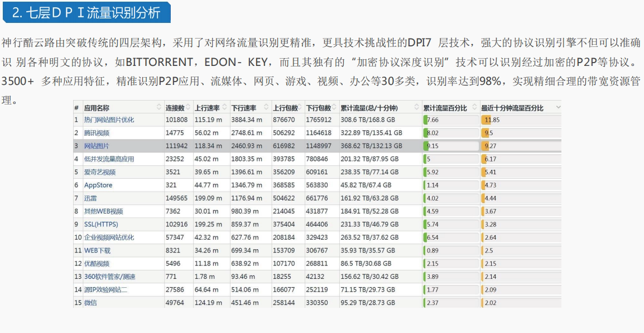Image resolution: width=644 pixels, height=333 pixels.
Task: Click cumulative traffic cell 71.15 TB/29.73 GB
Action: coord(368,290)
